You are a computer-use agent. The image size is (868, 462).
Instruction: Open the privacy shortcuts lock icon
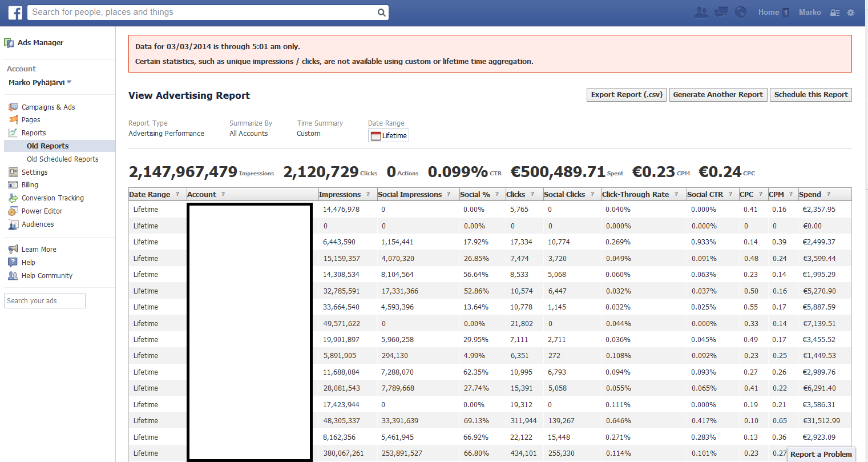pyautogui.click(x=834, y=13)
